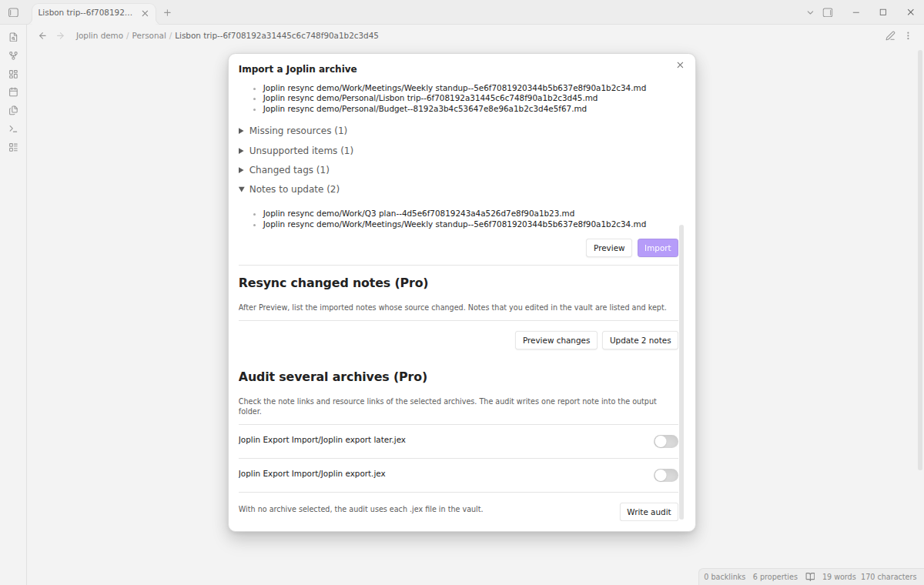The width and height of the screenshot is (924, 585).
Task: Navigate forward with the right arrow
Action: (61, 35)
